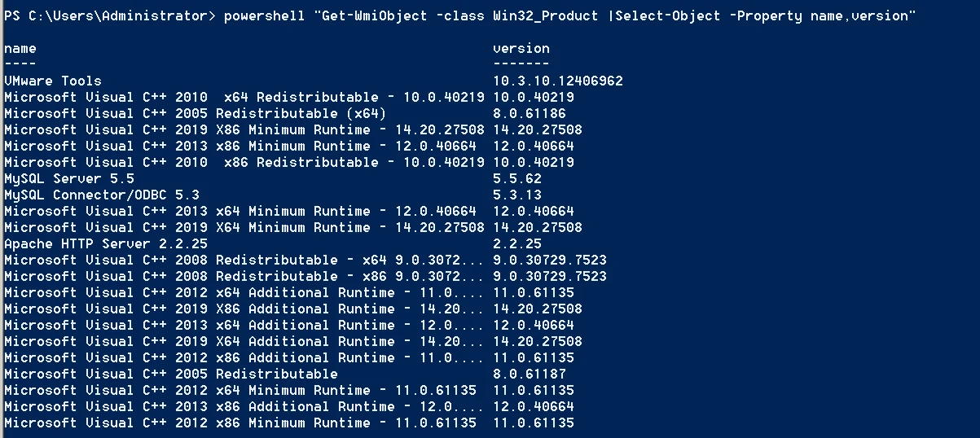Screen dimensions: 980x438
Task: Click the "name" column header
Action: (x=20, y=48)
